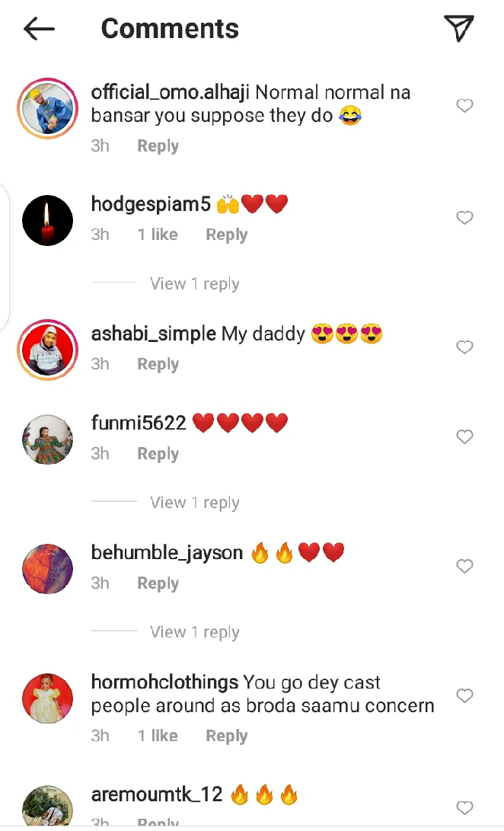504x831 pixels.
Task: Reply to ashabi_simple's My daddy comment
Action: [158, 364]
